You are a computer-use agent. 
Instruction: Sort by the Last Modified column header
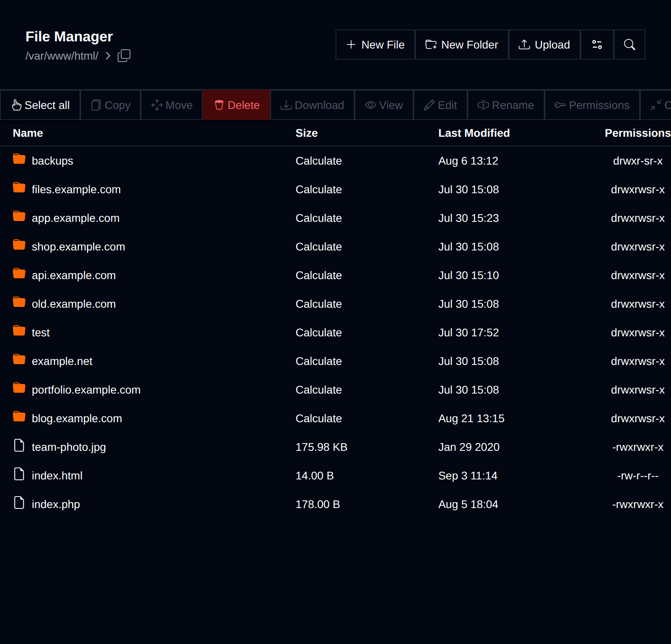474,133
